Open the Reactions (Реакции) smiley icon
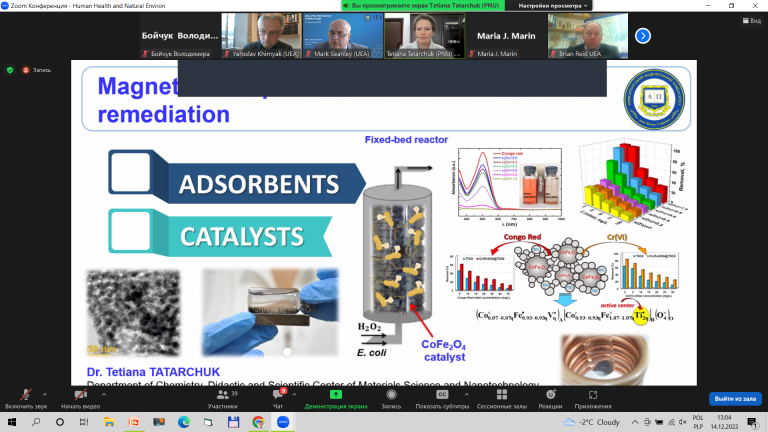768x432 pixels. click(x=551, y=394)
